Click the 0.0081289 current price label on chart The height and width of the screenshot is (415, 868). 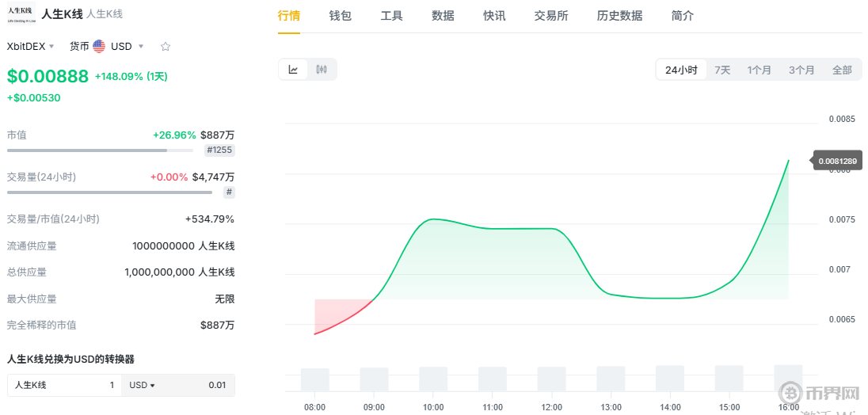(x=837, y=161)
